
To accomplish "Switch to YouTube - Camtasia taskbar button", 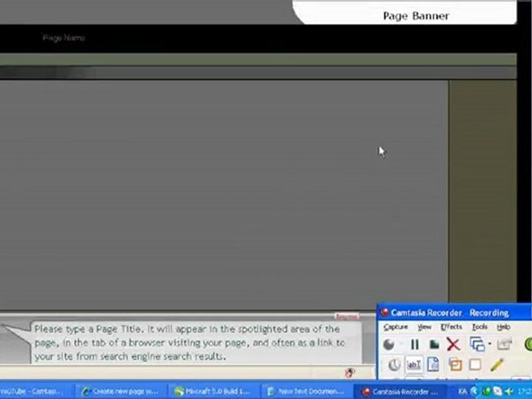I will click(x=35, y=391).
